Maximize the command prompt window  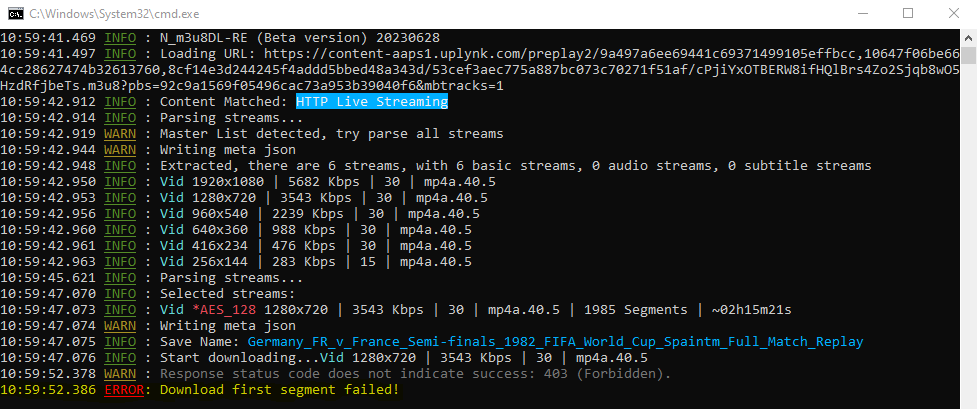[x=908, y=13]
